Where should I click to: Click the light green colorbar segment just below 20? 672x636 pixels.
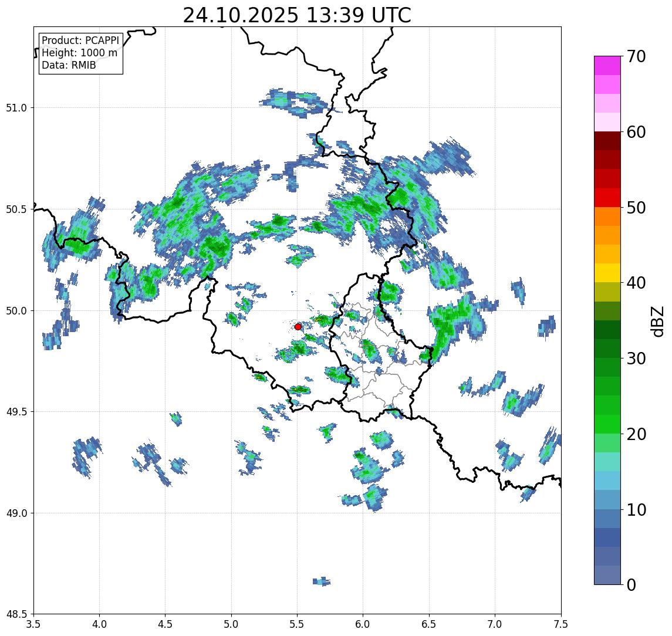point(607,443)
